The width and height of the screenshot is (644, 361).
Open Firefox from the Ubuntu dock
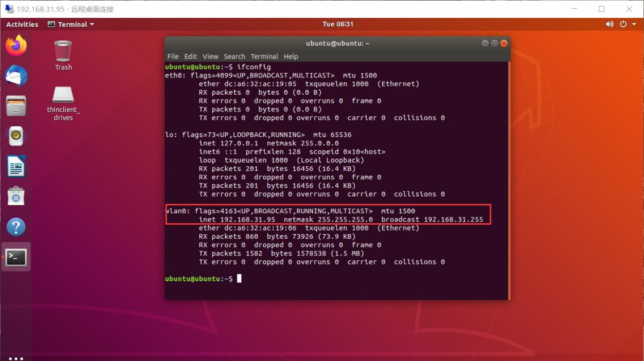click(16, 45)
